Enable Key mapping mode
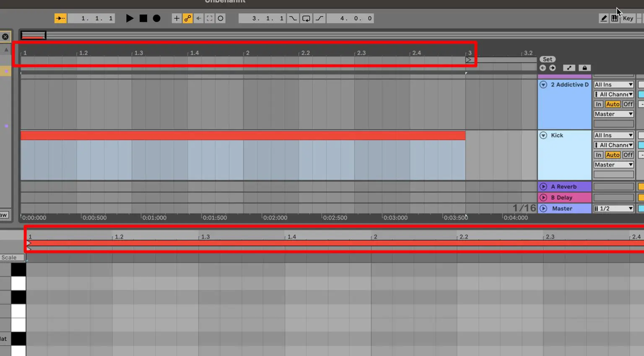 [628, 18]
